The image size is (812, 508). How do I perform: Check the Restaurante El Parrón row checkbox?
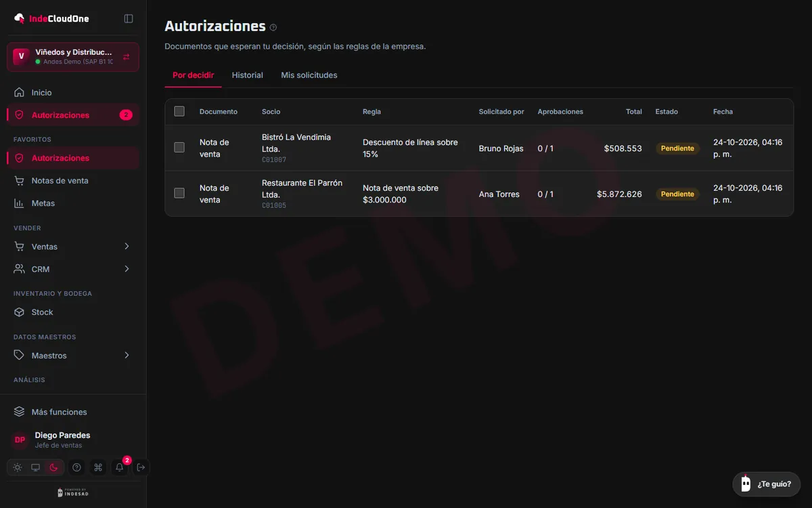pos(179,193)
